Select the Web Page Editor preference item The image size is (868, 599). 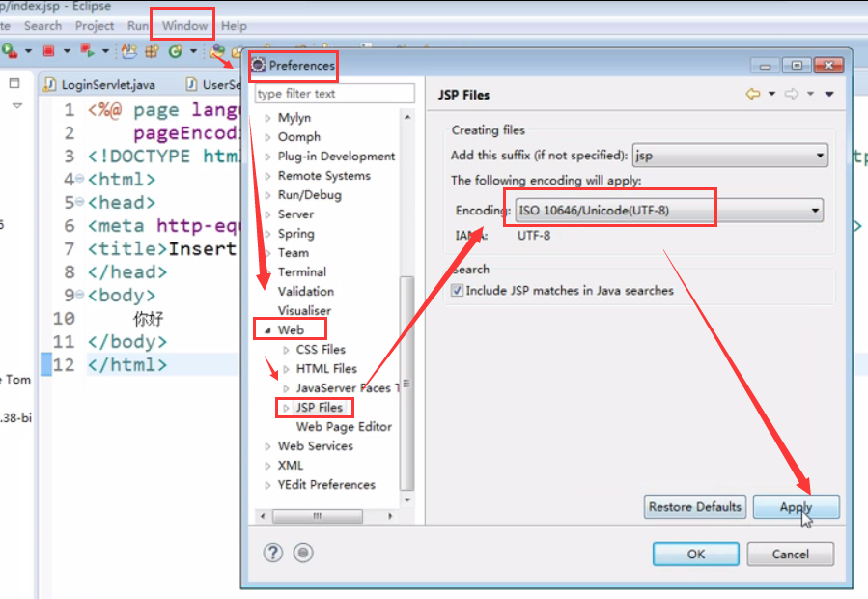coord(344,427)
